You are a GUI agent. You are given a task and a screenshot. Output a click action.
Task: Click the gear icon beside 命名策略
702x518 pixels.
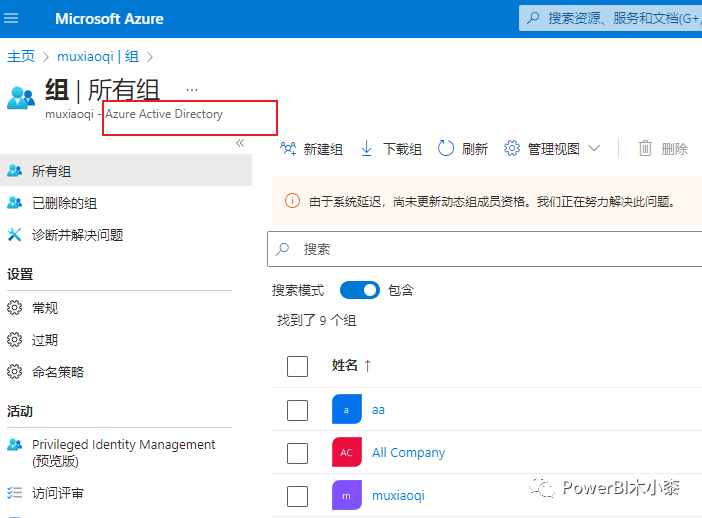14,372
